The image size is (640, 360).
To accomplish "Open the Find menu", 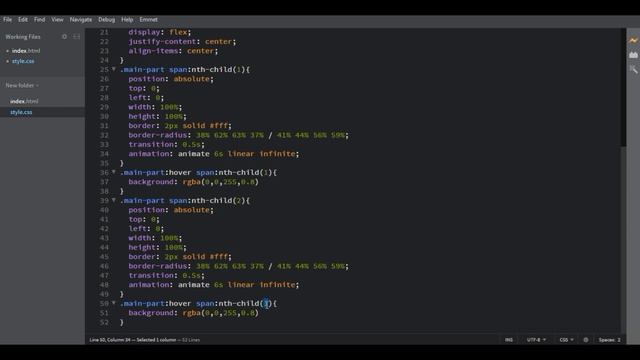I will click(x=40, y=20).
